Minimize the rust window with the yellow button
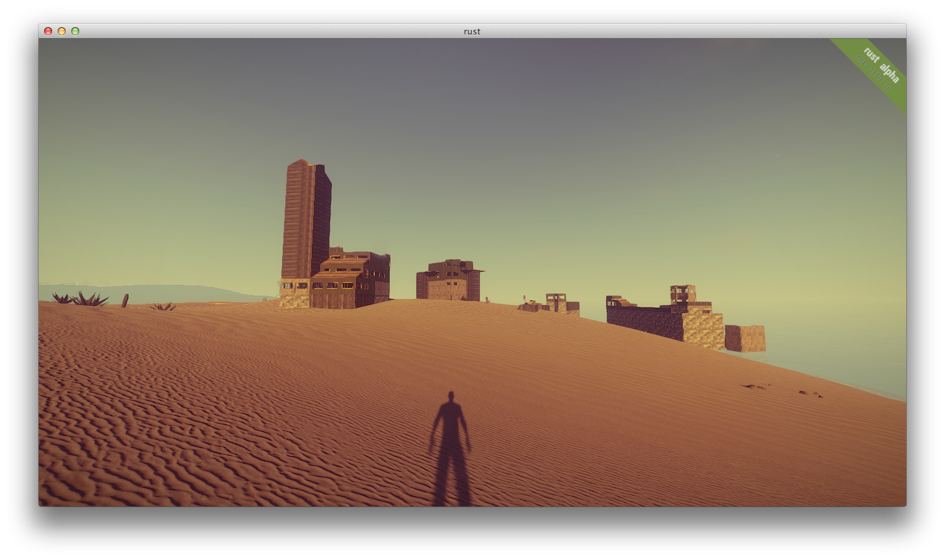Image resolution: width=945 pixels, height=560 pixels. pyautogui.click(x=62, y=31)
